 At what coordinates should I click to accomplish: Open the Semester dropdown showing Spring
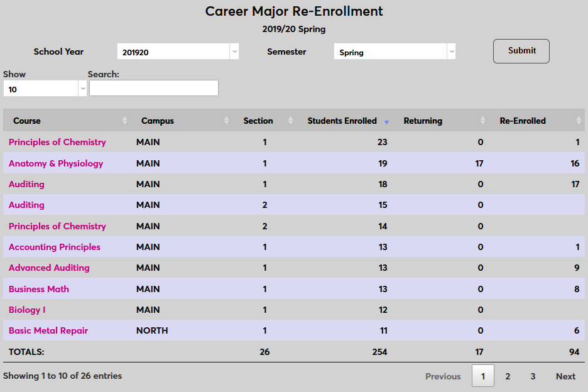pyautogui.click(x=395, y=52)
